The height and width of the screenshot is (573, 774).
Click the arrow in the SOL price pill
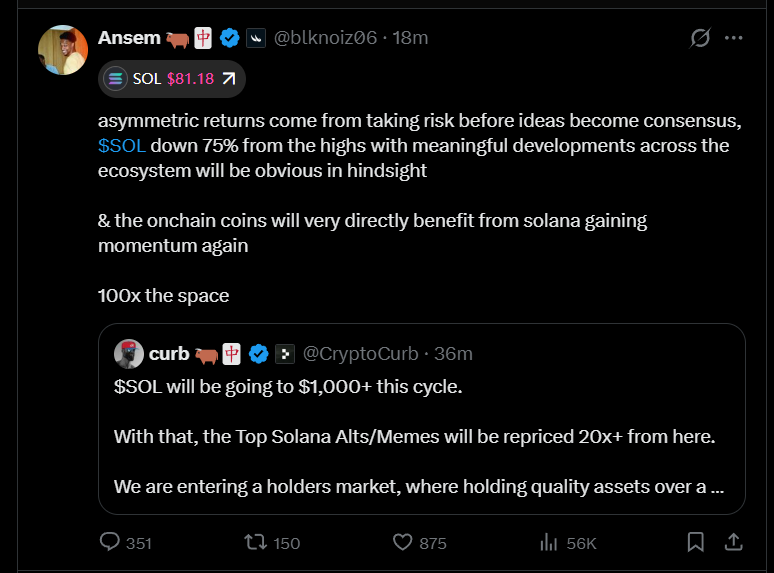point(229,78)
